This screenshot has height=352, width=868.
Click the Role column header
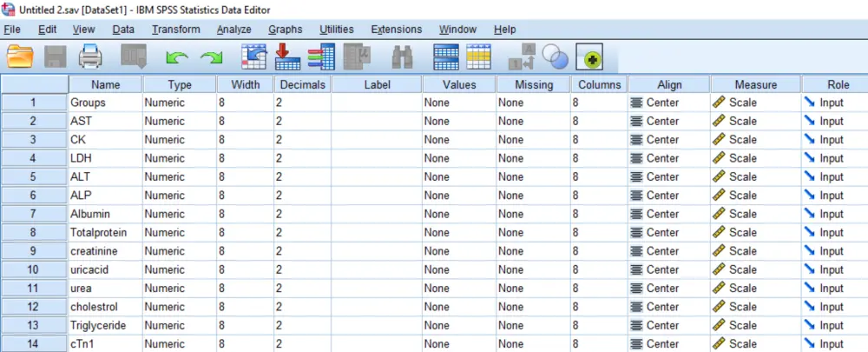click(x=835, y=85)
